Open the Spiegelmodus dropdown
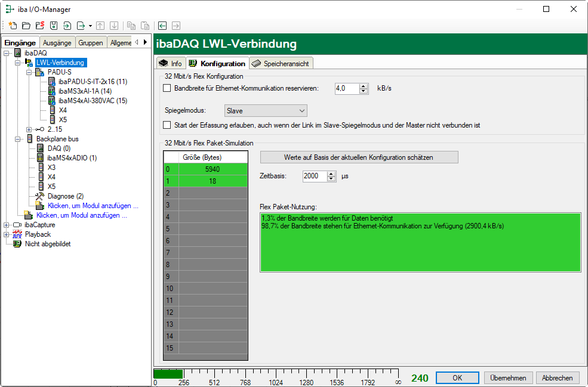 (x=266, y=111)
